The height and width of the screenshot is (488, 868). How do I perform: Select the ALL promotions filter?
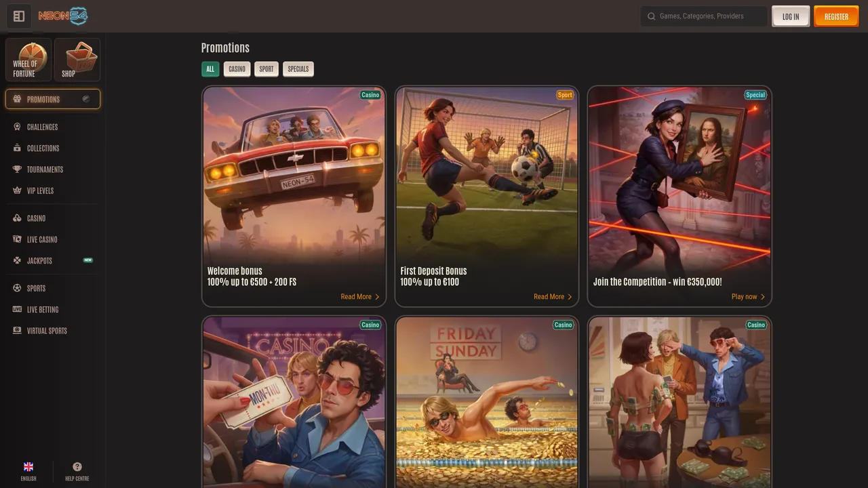point(210,68)
